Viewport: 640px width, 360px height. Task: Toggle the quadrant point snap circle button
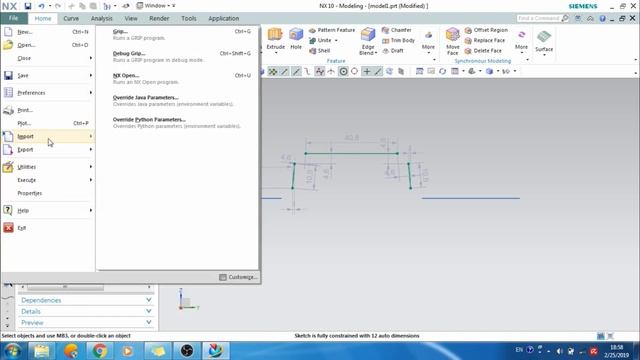coord(354,71)
